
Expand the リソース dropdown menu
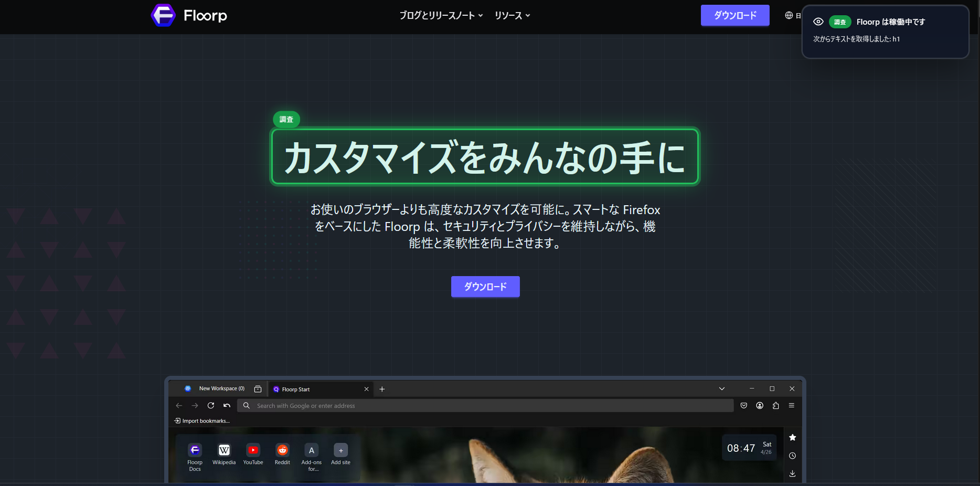pos(512,15)
